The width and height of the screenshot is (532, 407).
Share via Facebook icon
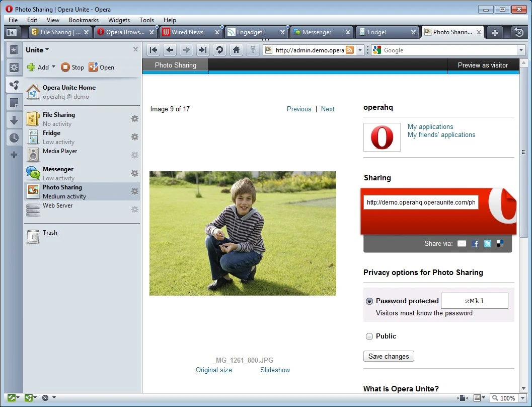pos(475,243)
